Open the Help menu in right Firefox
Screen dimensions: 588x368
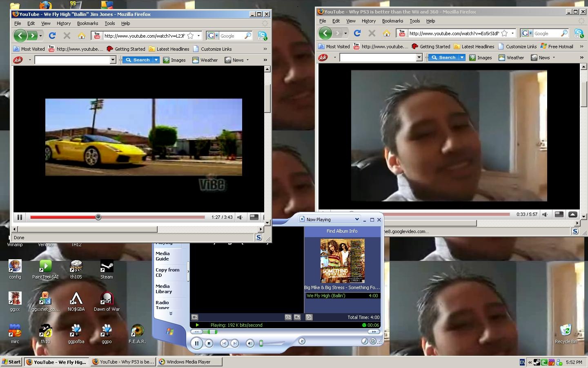430,21
